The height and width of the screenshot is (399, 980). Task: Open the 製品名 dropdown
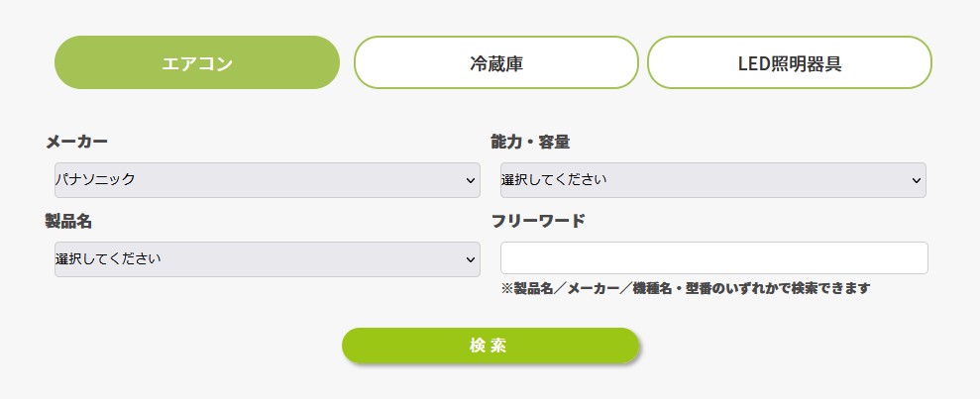(x=267, y=259)
